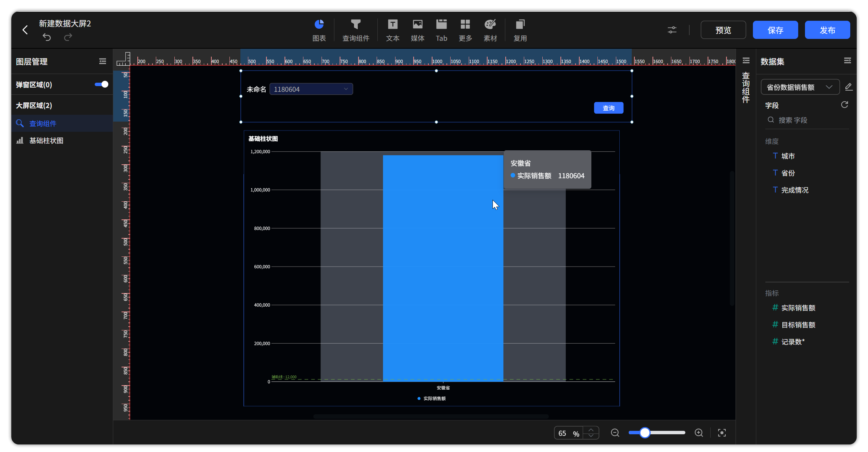Collapse the 查询组件 side panel
Image resolution: width=868 pixels, height=452 pixels.
coord(746,61)
